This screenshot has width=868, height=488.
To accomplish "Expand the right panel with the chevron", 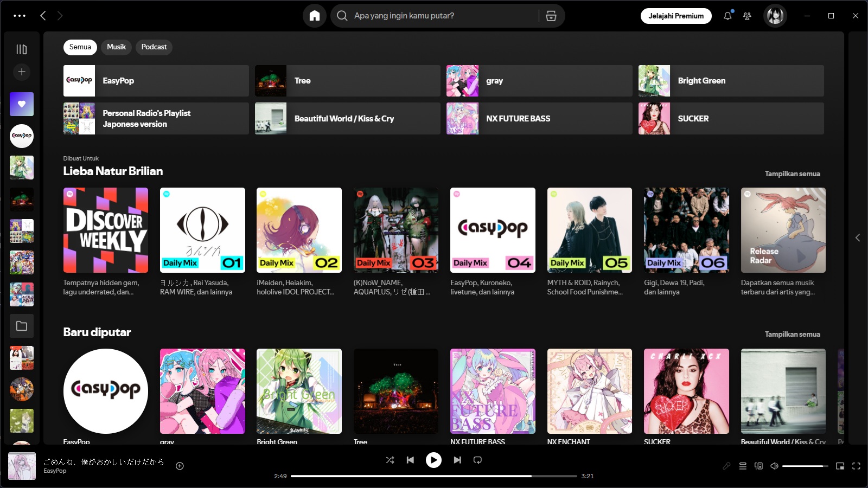I will (858, 237).
